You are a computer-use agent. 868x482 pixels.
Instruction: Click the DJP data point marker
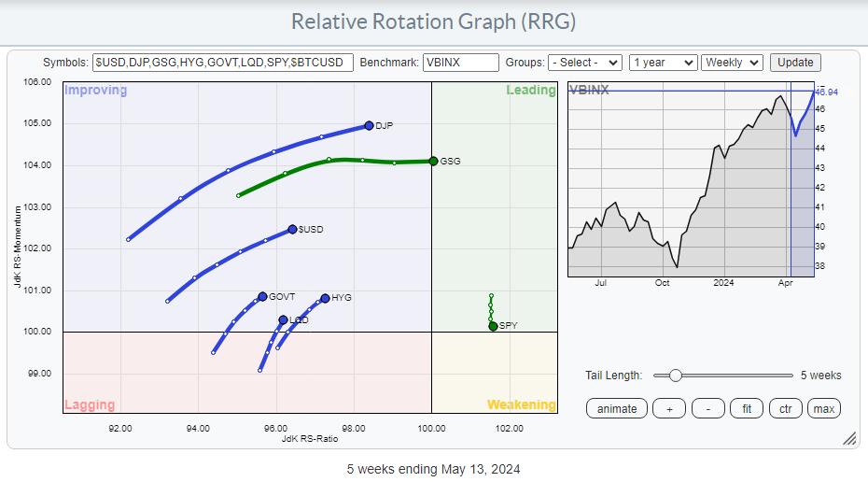369,125
